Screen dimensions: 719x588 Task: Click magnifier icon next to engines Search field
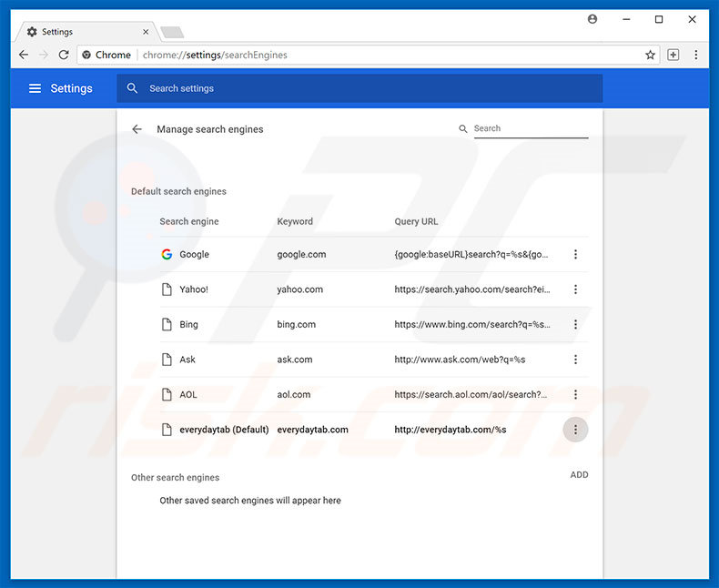(463, 129)
